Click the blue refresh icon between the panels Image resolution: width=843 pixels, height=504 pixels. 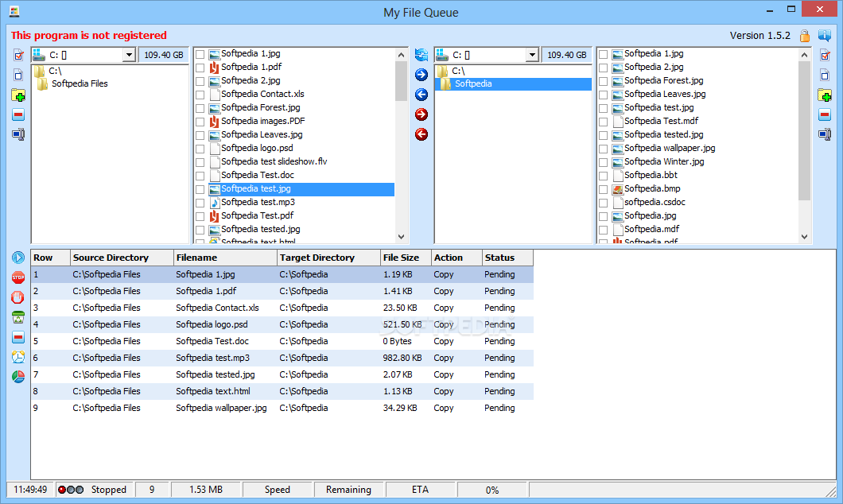click(x=421, y=55)
